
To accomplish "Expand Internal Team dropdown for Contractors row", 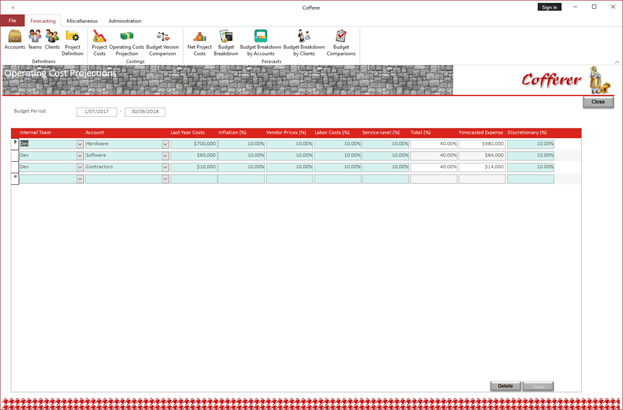I will point(80,167).
